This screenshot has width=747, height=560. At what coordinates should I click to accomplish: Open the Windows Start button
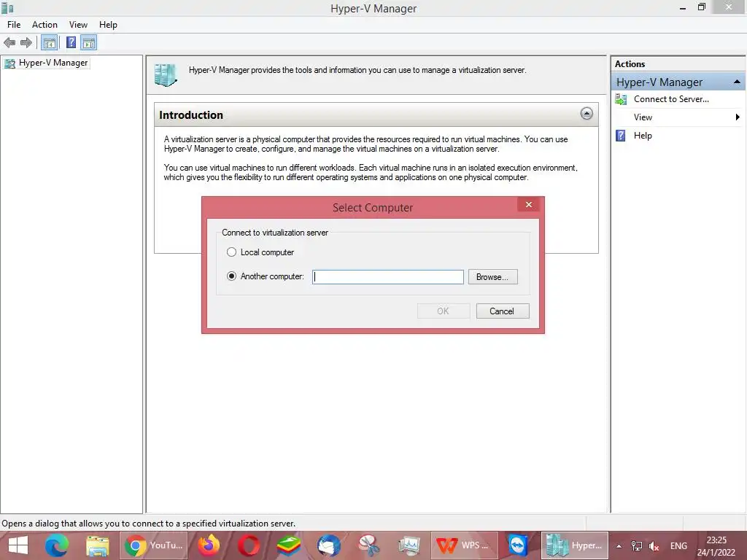tap(18, 545)
